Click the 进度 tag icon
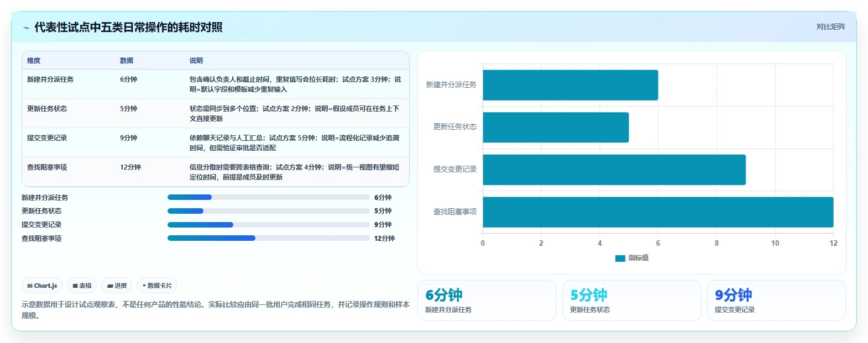Screen dimensions: 868x343 pos(110,286)
